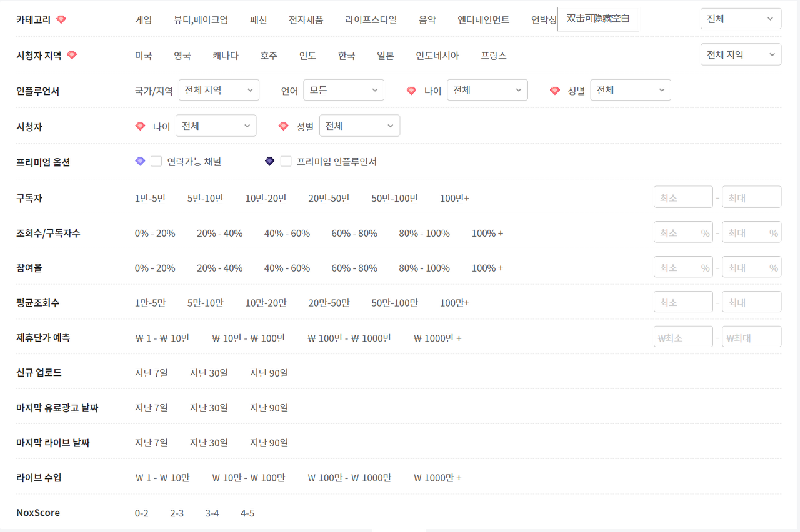Open the 카테고리 전체 dropdown

pos(741,19)
